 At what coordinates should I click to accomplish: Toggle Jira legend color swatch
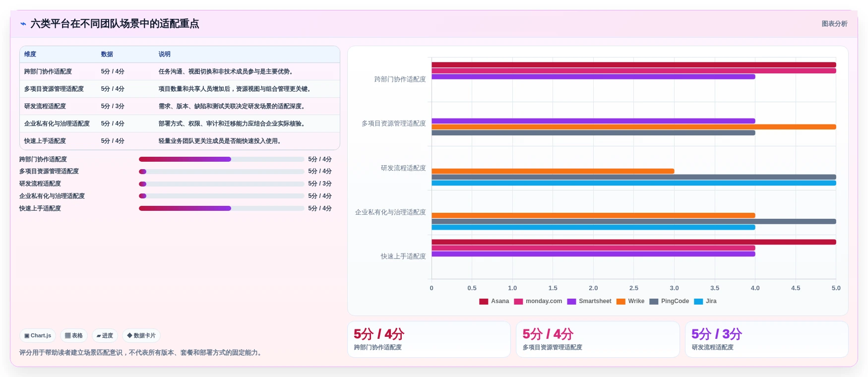tap(698, 302)
